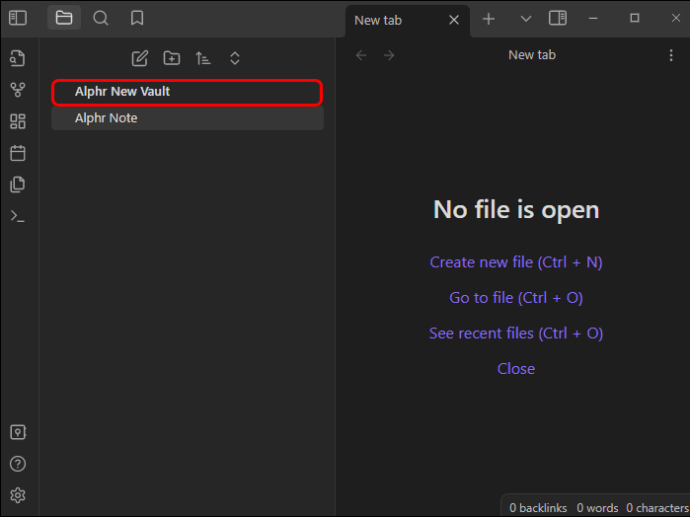The width and height of the screenshot is (690, 517).
Task: Open settings gear icon
Action: tap(18, 495)
